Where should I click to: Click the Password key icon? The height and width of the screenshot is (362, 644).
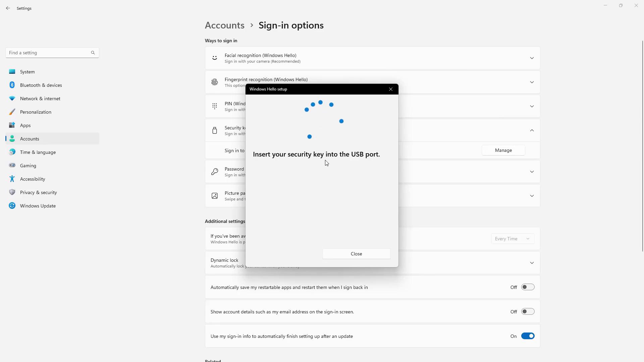click(x=215, y=172)
